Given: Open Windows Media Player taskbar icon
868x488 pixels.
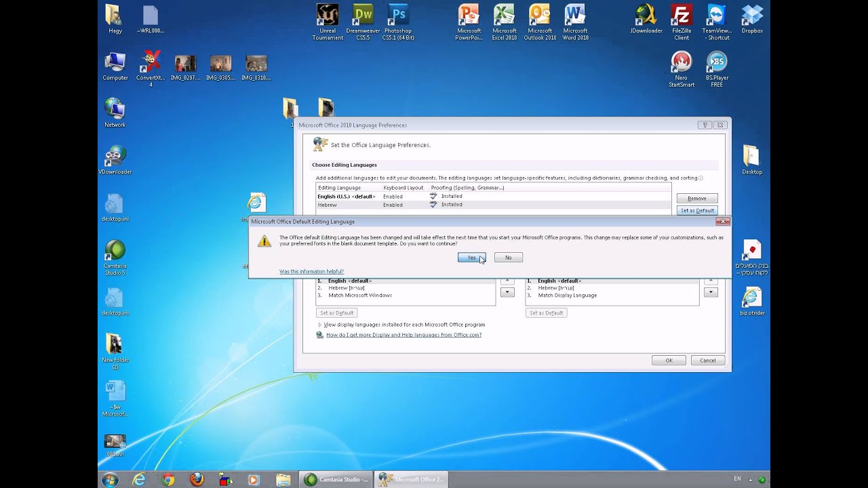Looking at the screenshot, I should (254, 480).
